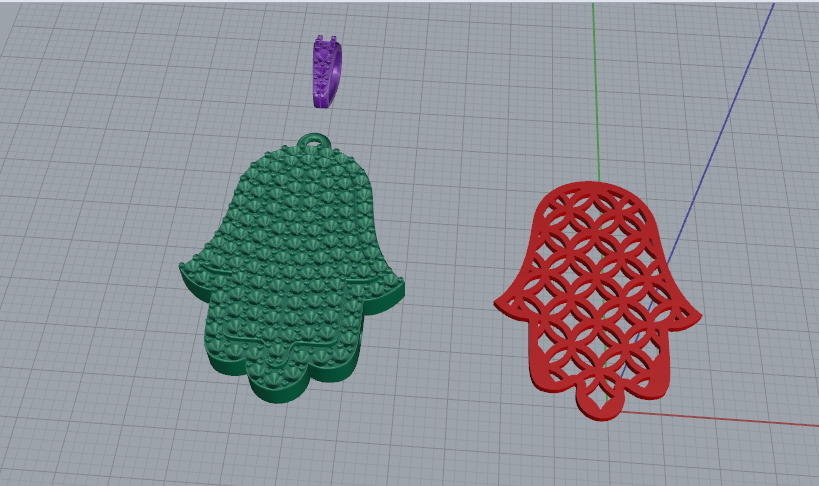Select the small purple ring object
The width and height of the screenshot is (819, 486).
coord(327,72)
